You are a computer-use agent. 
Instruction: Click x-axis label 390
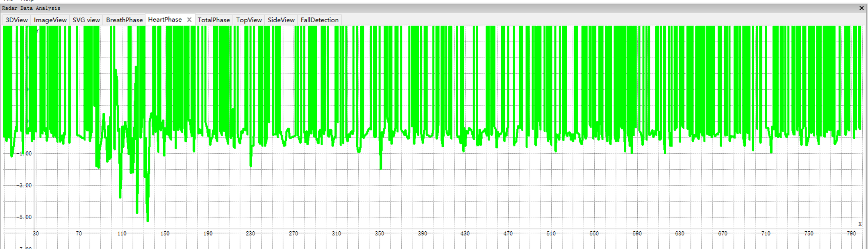point(423,233)
